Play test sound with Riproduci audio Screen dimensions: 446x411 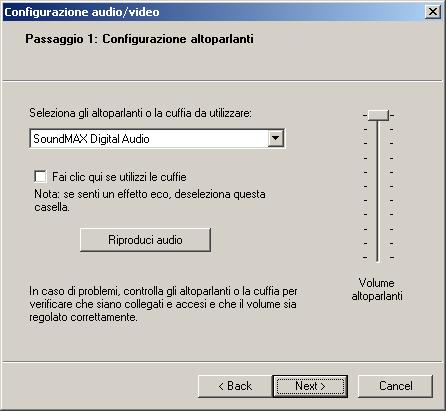point(145,240)
